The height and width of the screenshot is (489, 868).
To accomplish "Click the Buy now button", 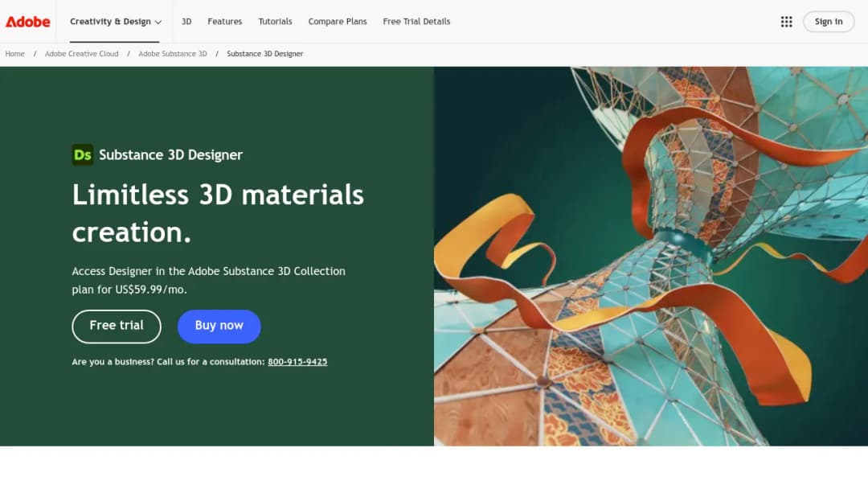I will (x=219, y=327).
